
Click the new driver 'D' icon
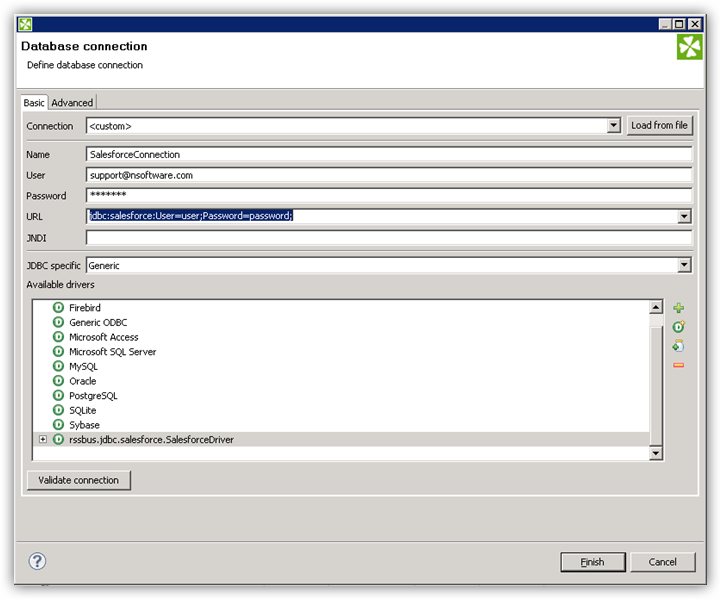(x=679, y=327)
